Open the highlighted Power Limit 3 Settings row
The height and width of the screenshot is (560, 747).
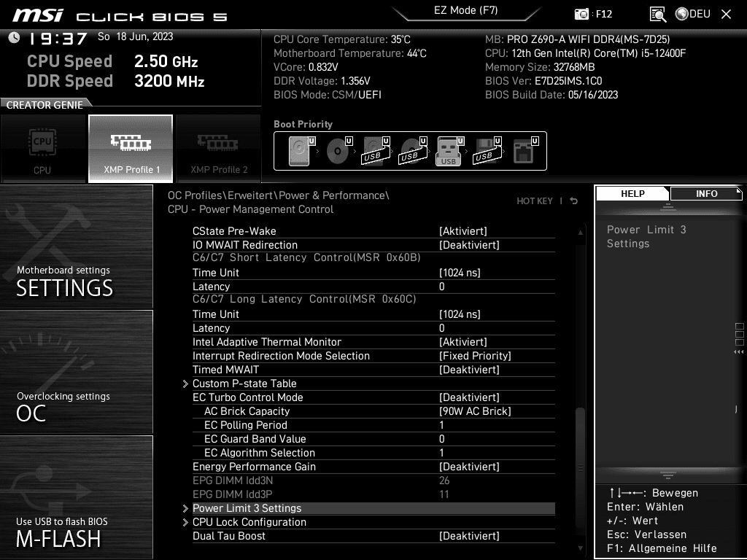click(x=373, y=508)
